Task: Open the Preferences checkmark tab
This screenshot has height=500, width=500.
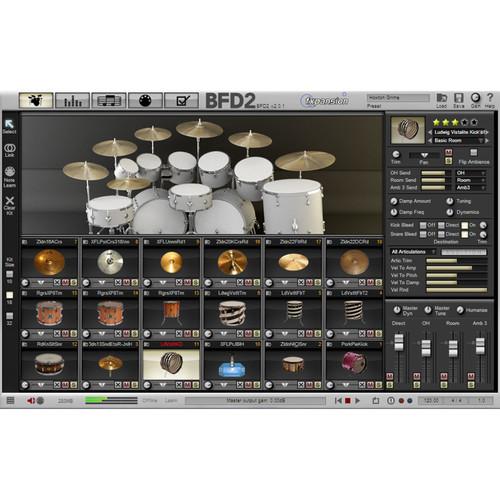Action: [x=182, y=100]
